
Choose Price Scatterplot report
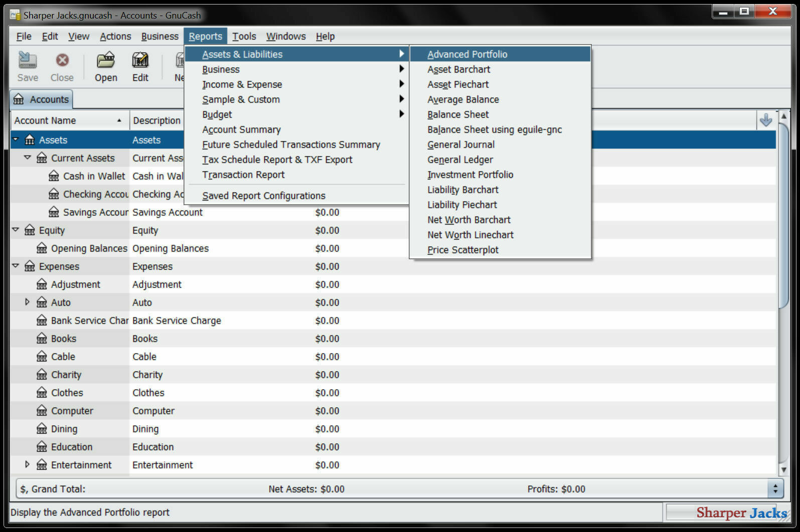click(x=500, y=250)
